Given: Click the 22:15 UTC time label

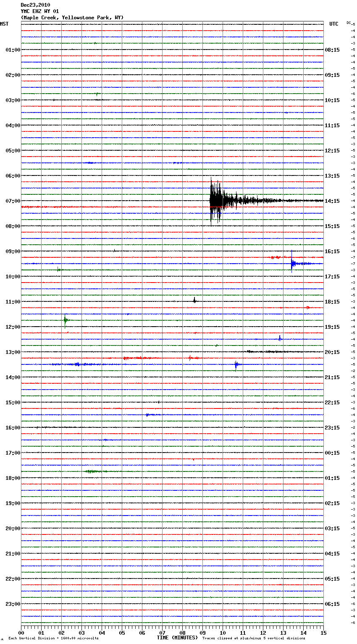Looking at the screenshot, I should [332, 403].
